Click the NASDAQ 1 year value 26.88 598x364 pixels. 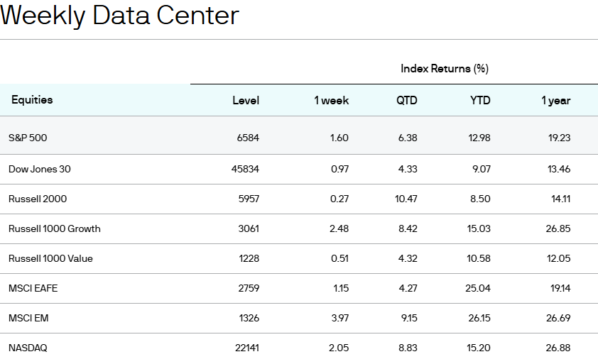pyautogui.click(x=558, y=348)
